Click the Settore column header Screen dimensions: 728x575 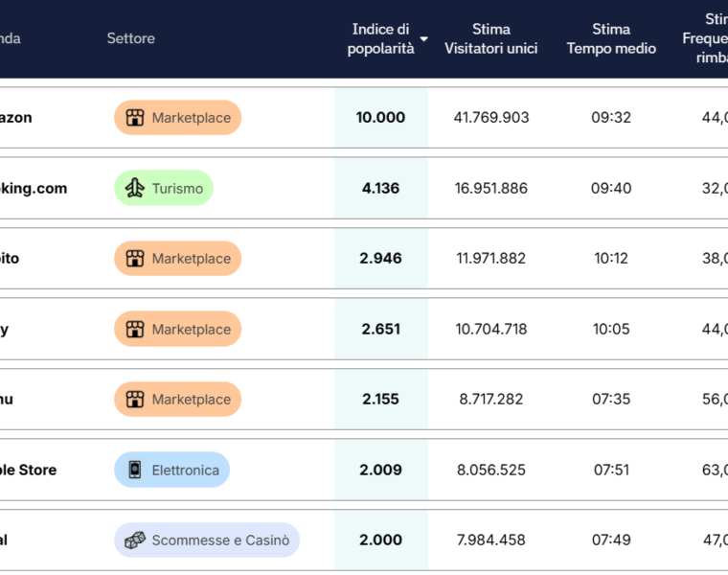[131, 38]
